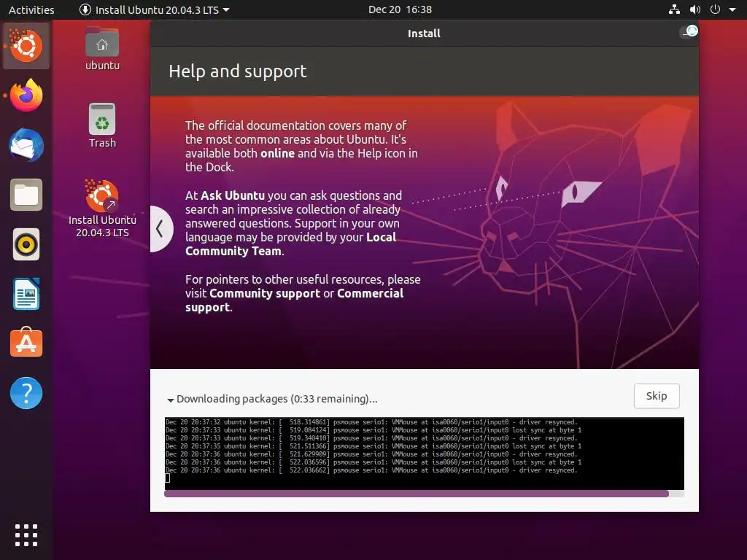Click the installation progress bar
This screenshot has width=747, height=560.
[424, 494]
